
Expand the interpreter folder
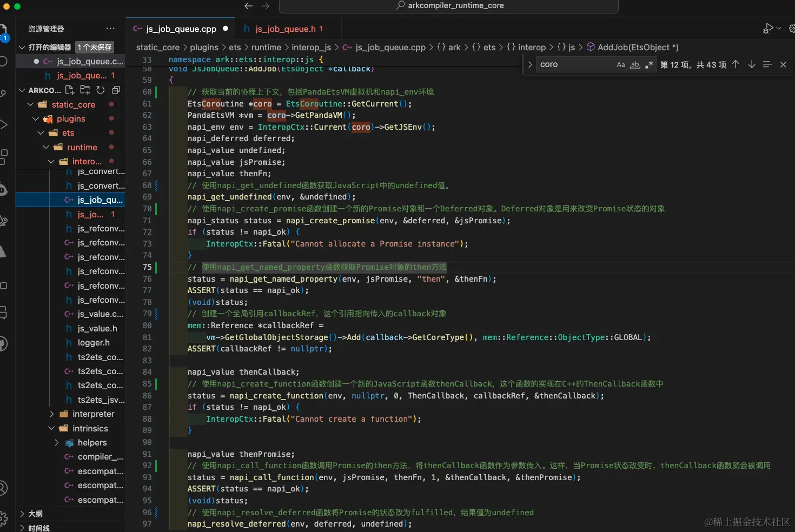pos(93,414)
